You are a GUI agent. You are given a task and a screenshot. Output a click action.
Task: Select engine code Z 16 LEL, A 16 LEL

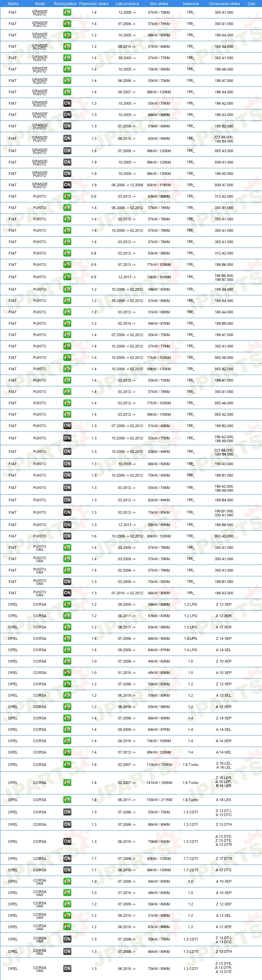tap(223, 765)
